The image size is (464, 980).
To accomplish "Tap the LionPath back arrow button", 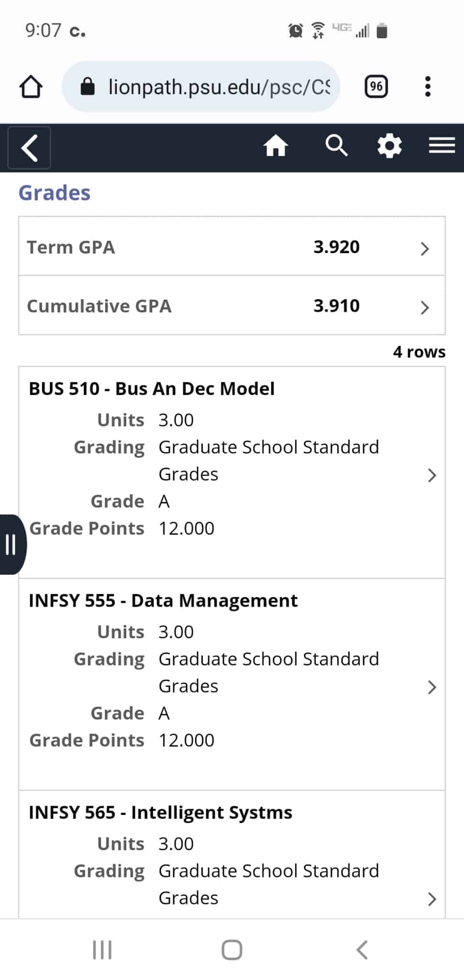I will coord(29,147).
